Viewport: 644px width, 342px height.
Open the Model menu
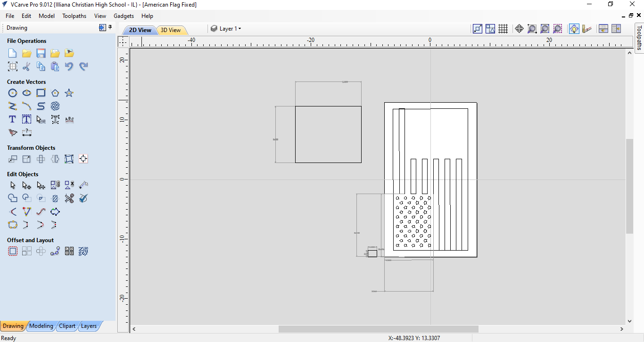[x=47, y=16]
